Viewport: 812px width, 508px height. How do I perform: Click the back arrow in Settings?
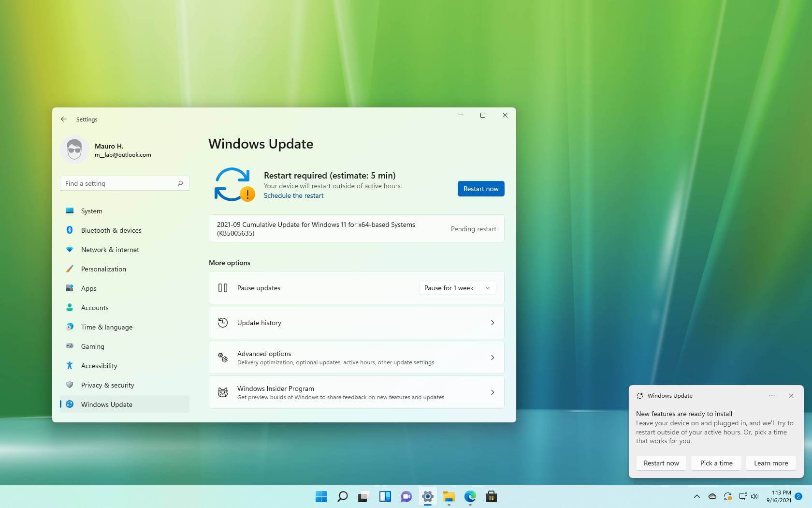pyautogui.click(x=64, y=119)
